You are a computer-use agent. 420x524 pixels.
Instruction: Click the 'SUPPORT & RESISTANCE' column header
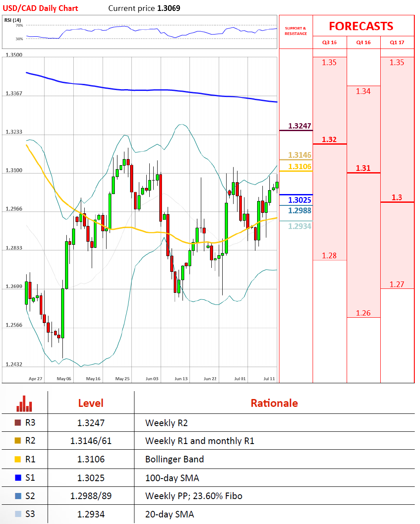pos(296,31)
